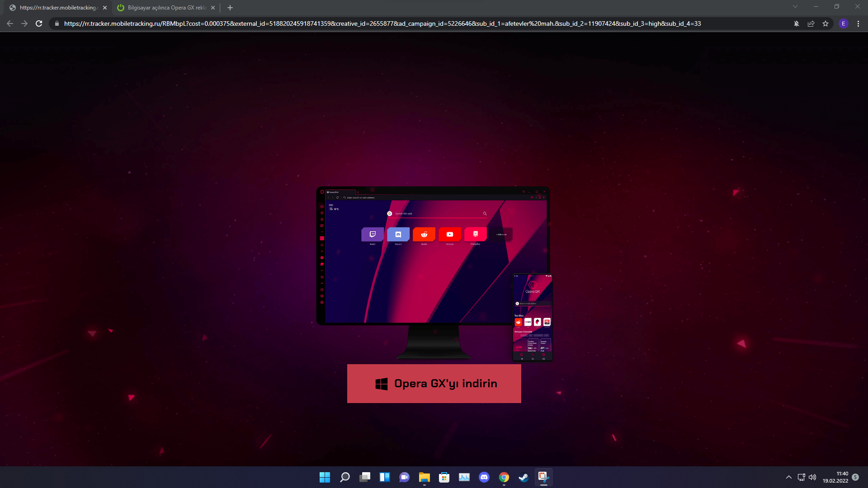
Task: Open Chrome three-dot menu
Action: (858, 23)
